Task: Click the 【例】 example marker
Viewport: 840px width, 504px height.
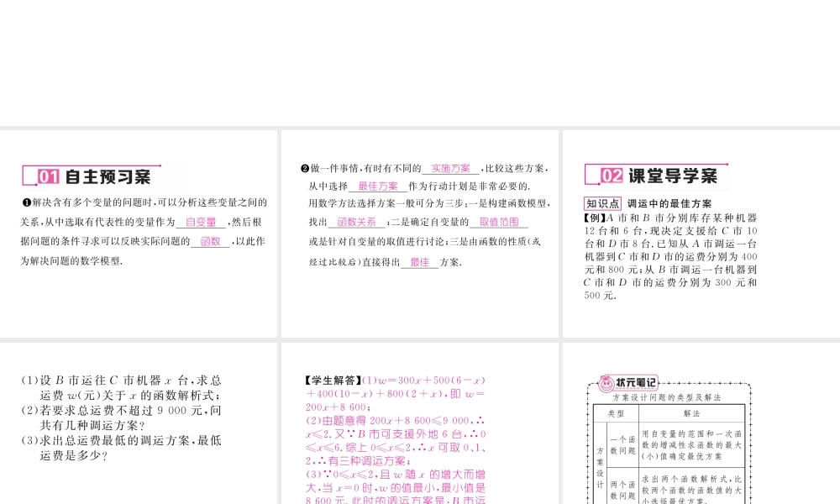Action: pyautogui.click(x=594, y=218)
